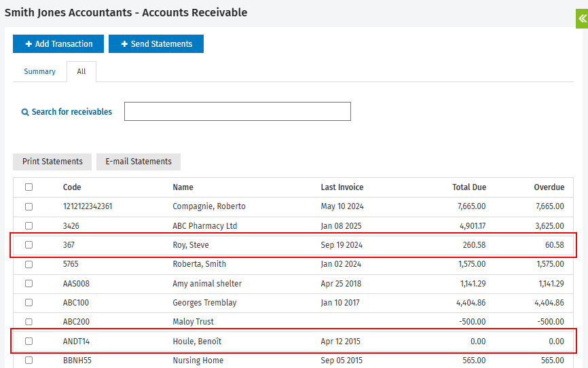Open receivable Maloy Trust
The image size is (588, 368).
(x=193, y=322)
